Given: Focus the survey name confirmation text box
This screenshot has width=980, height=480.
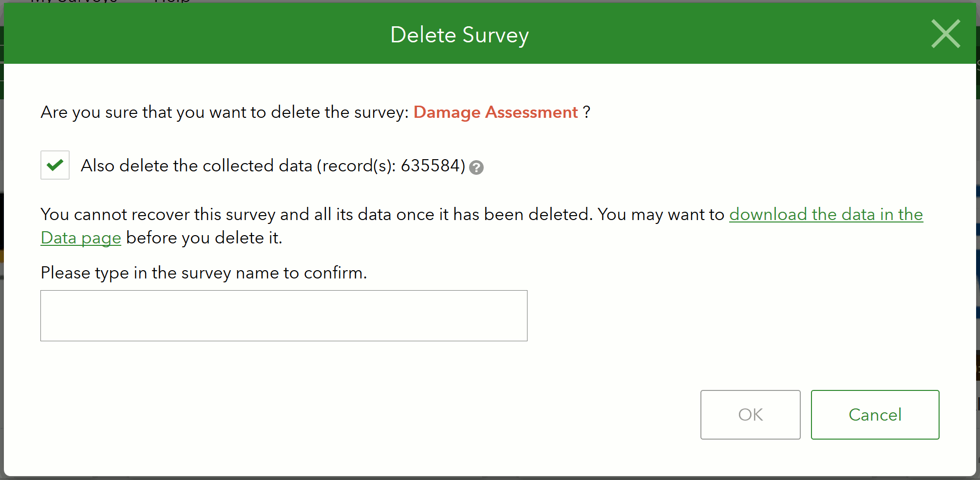Looking at the screenshot, I should click(284, 315).
